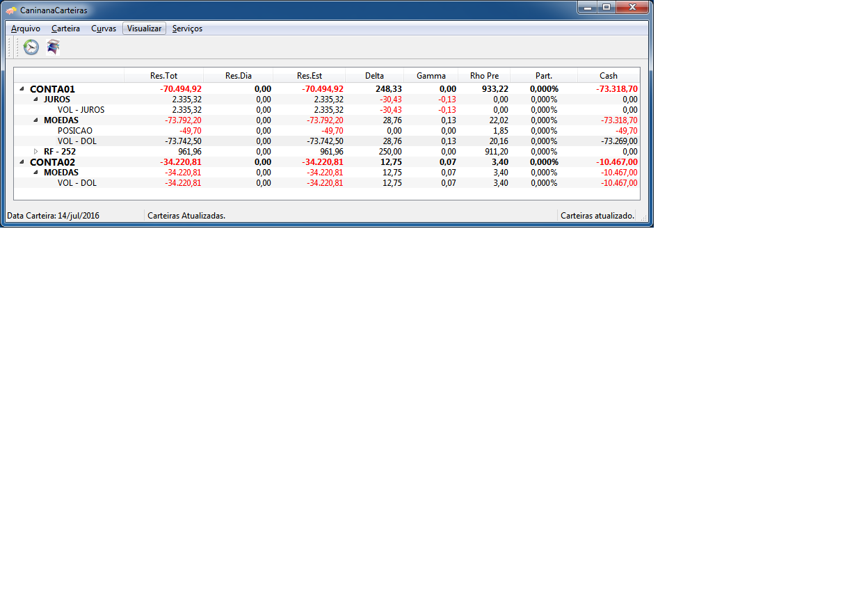Screen dimensions: 868x593
Task: Open the Carteira menu
Action: 66,29
